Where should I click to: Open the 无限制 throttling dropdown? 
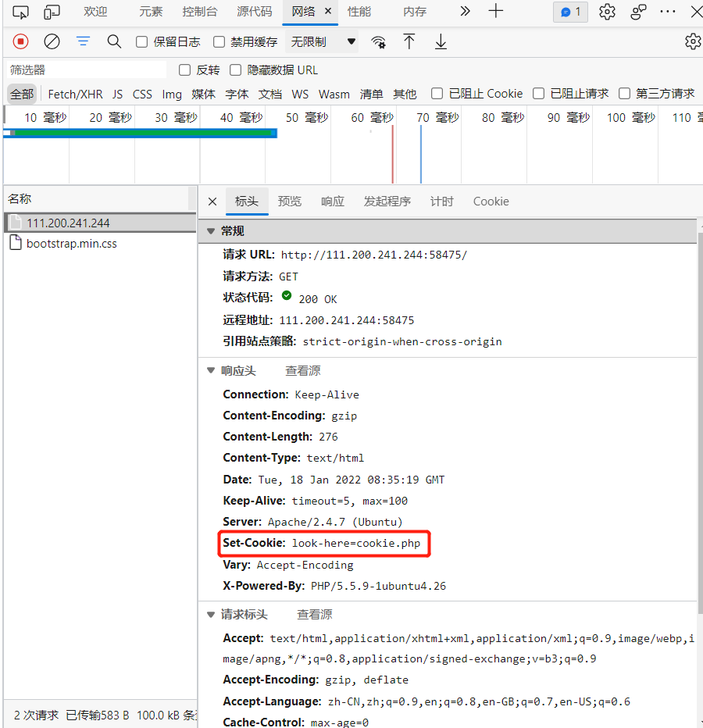point(323,42)
